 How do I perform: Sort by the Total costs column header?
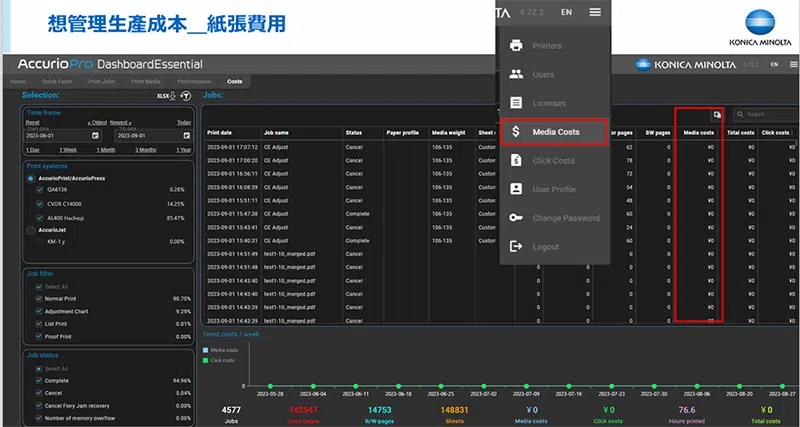tap(740, 133)
